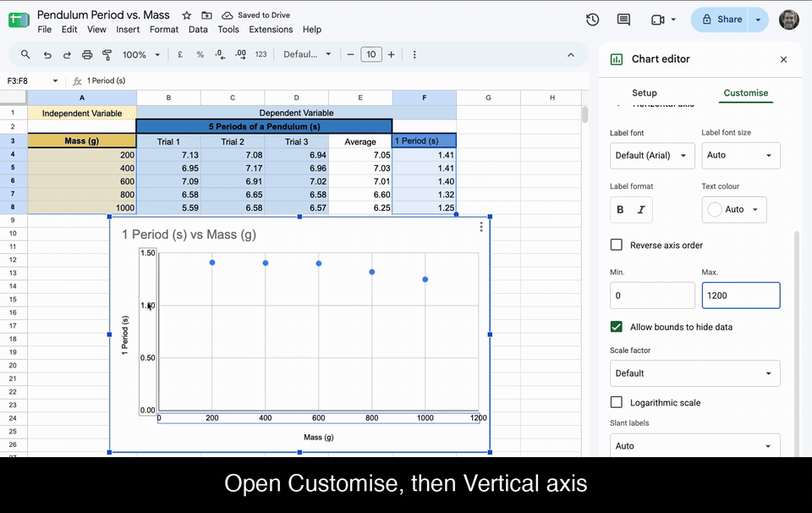
Task: Open the Data menu
Action: pos(198,30)
